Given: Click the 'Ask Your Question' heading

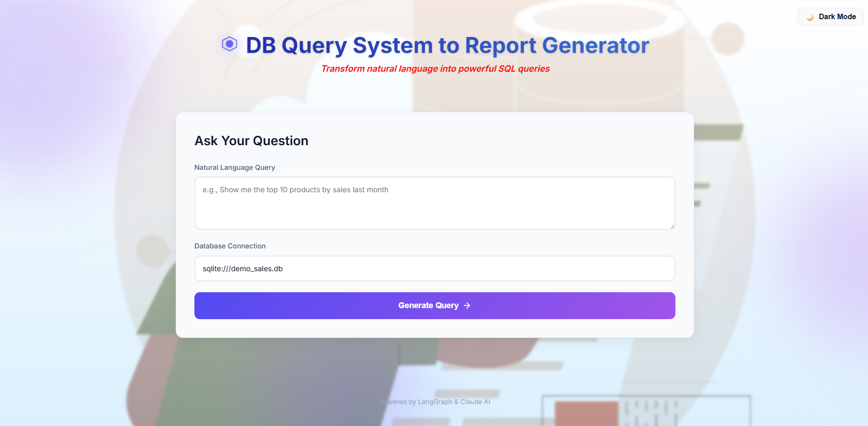Looking at the screenshot, I should pyautogui.click(x=251, y=141).
